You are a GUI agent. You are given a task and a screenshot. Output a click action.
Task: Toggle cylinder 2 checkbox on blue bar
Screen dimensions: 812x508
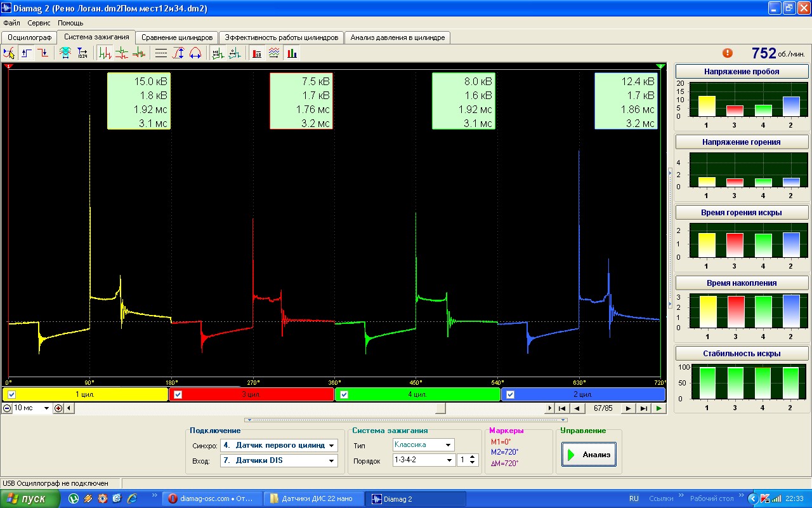[510, 394]
